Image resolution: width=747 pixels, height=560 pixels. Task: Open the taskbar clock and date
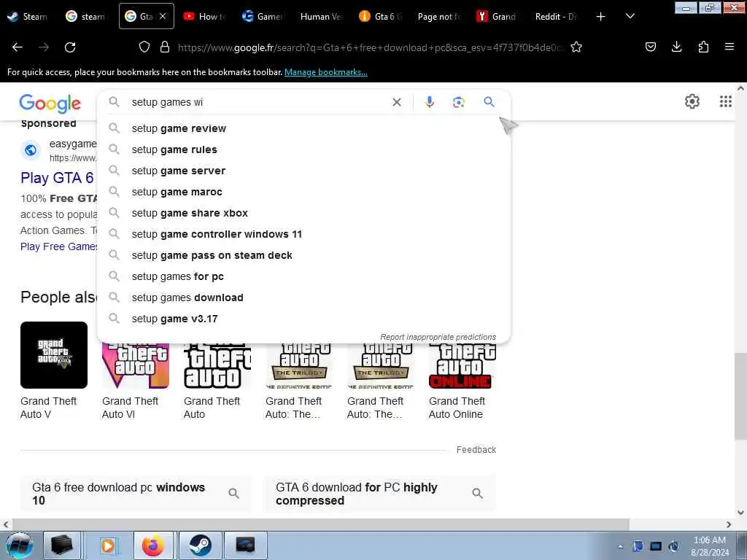709,546
